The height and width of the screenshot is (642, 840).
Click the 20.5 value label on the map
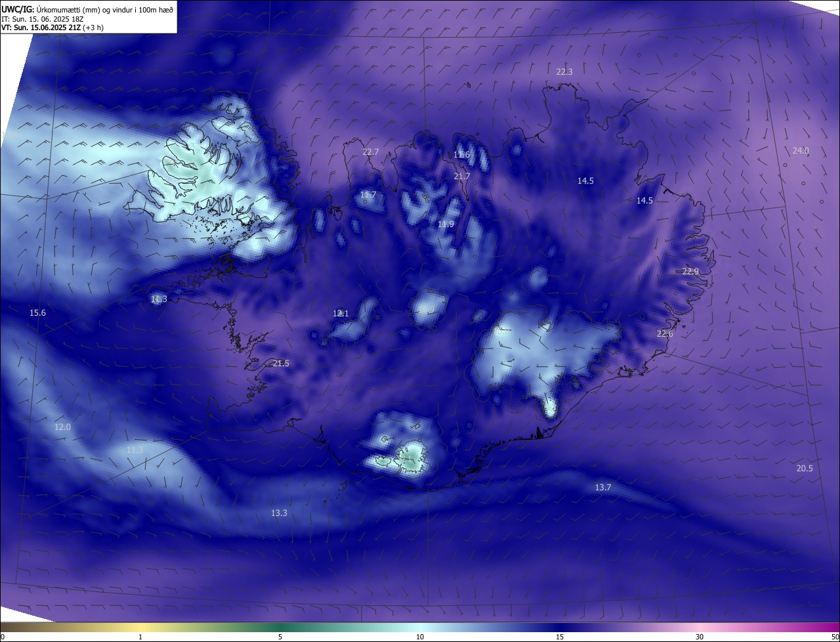click(805, 468)
